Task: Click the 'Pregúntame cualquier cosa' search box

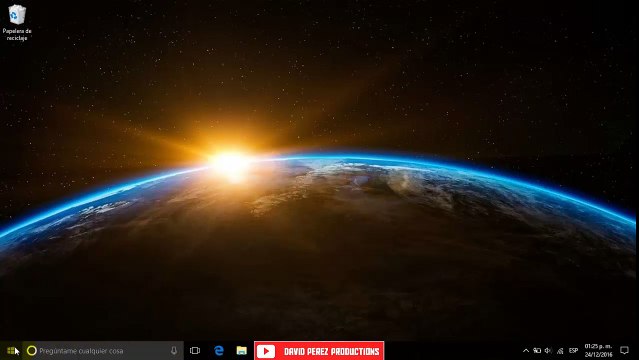Action: [103, 351]
